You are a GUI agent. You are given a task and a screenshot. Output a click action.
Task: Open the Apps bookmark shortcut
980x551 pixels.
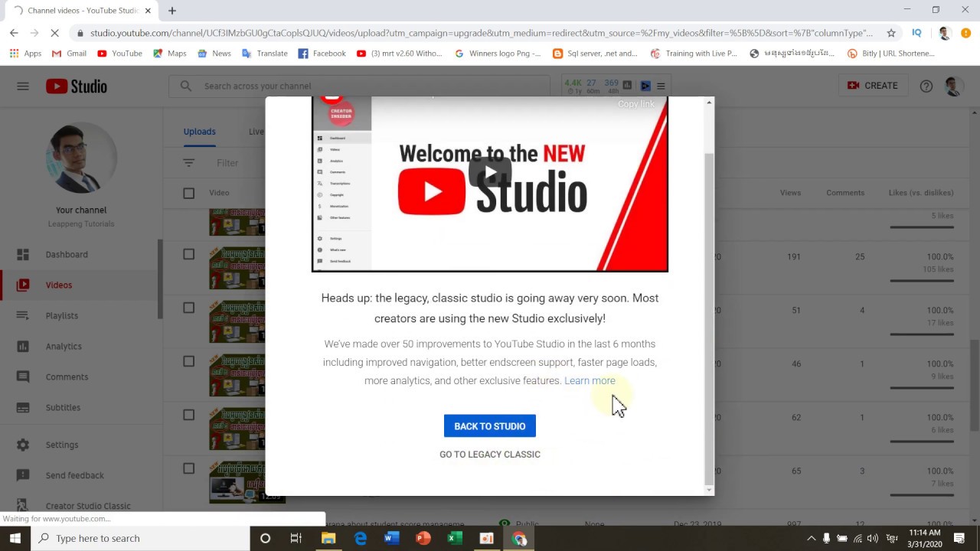(x=25, y=54)
